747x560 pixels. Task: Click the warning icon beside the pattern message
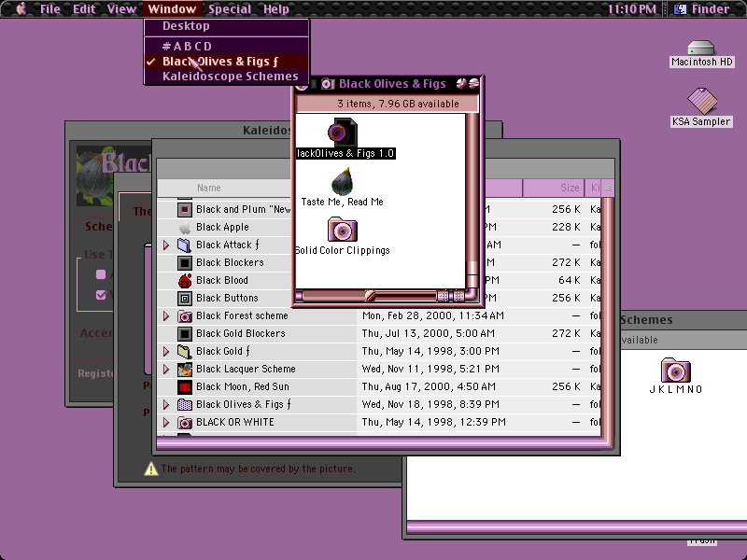[151, 469]
